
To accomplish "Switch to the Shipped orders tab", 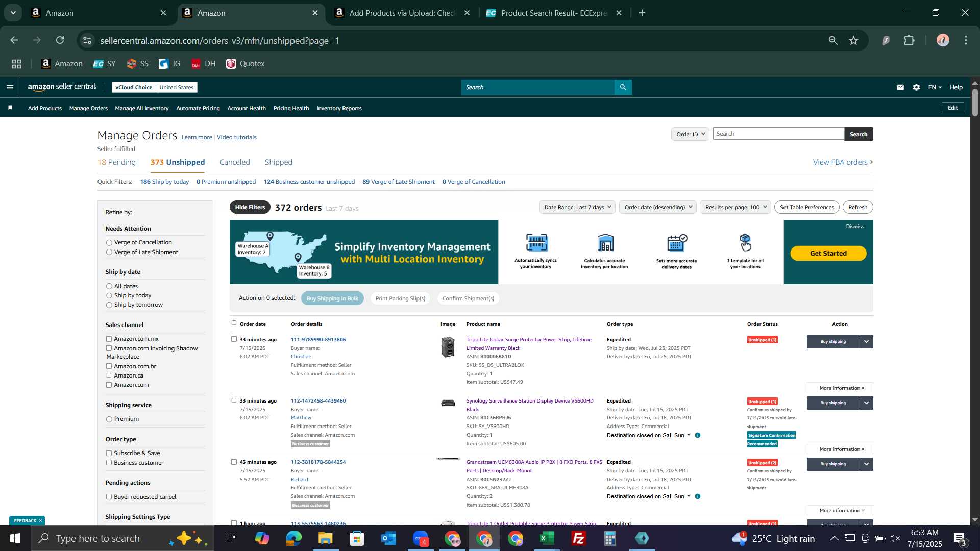I will [279, 162].
